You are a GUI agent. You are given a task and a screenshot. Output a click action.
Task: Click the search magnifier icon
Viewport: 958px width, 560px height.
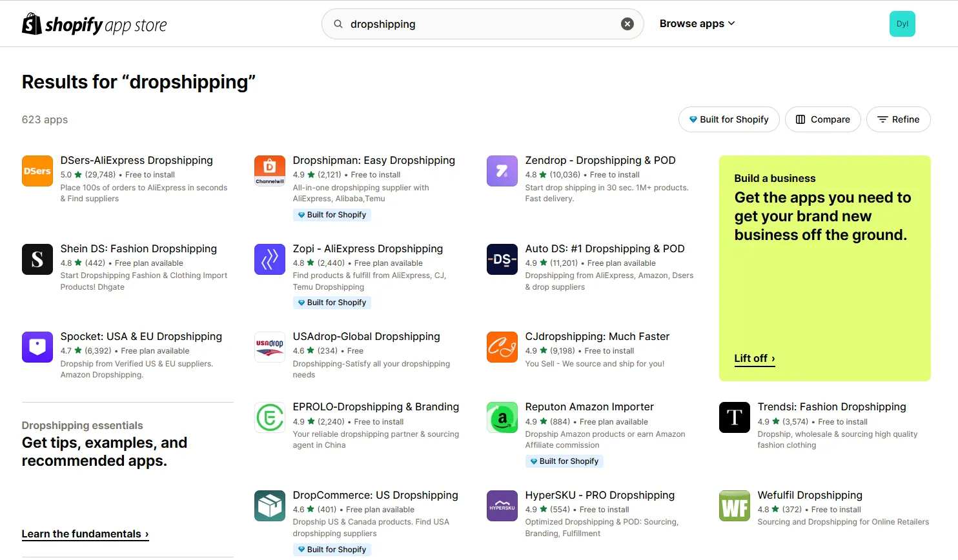338,24
